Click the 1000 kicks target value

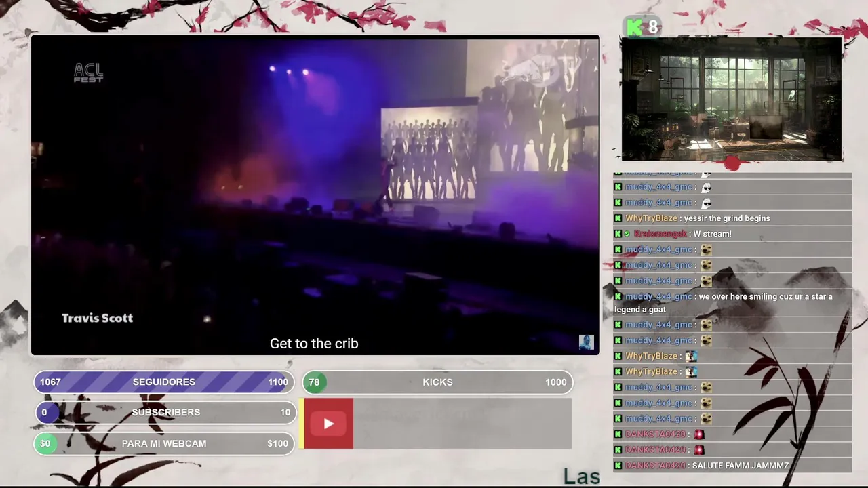pos(556,382)
